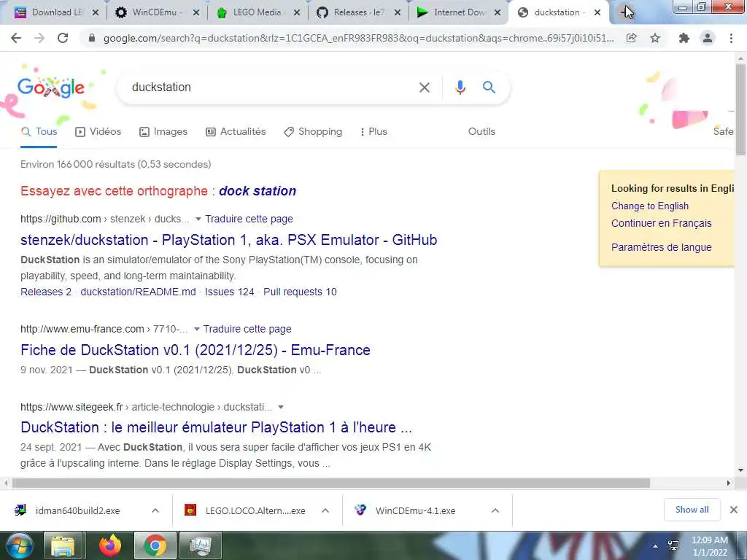
Task: Click Continuer en Français link
Action: coord(661,223)
